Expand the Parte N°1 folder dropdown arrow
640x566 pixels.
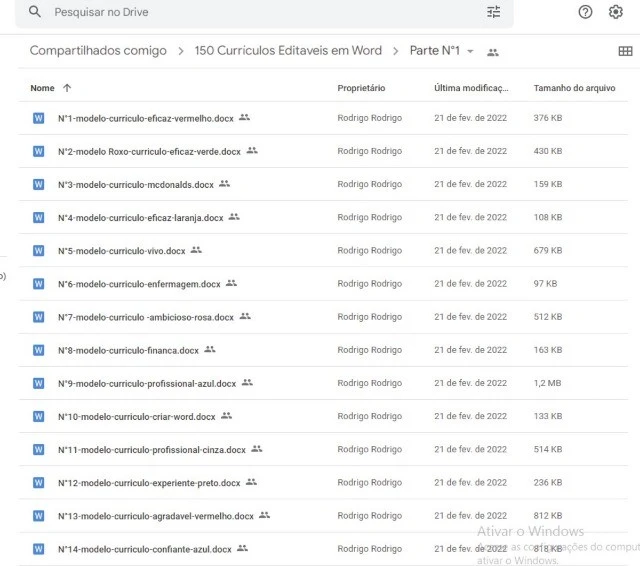pyautogui.click(x=470, y=51)
